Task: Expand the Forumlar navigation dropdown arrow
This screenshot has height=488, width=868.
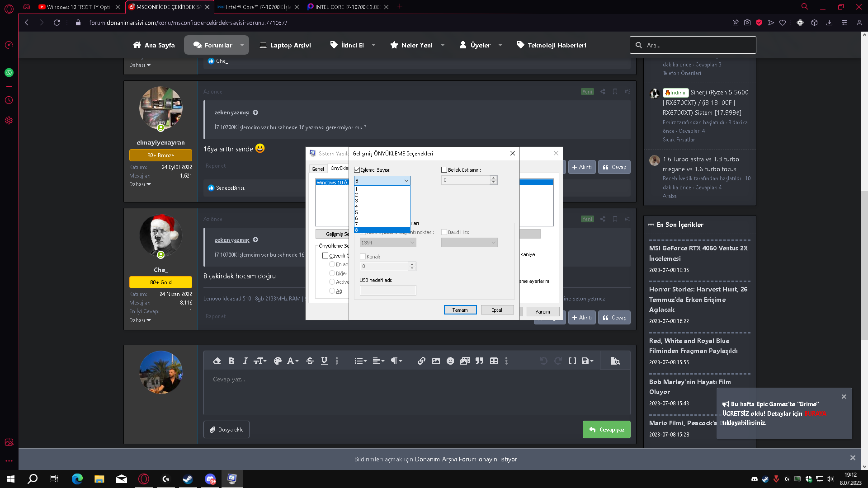Action: [242, 45]
